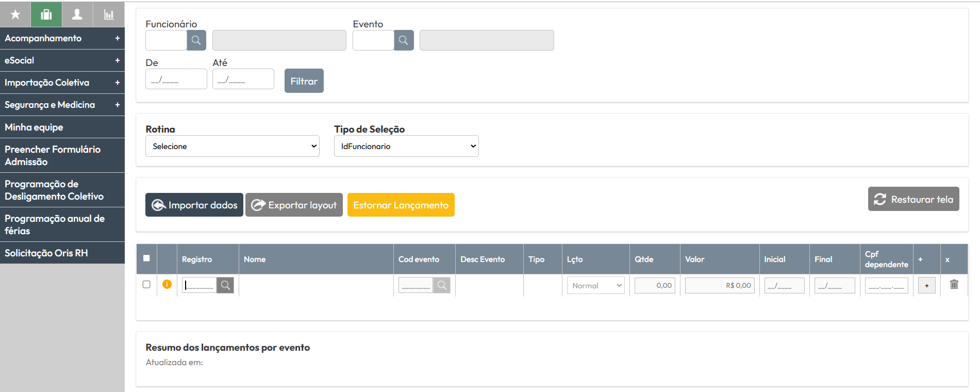Click the Registro row search icon
The height and width of the screenshot is (392, 980).
225,285
